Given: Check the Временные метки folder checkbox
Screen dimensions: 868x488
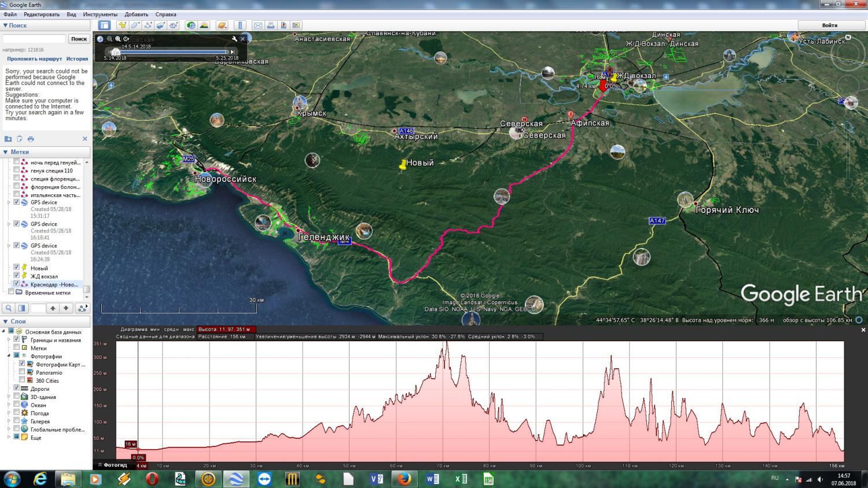Looking at the screenshot, I should [11, 292].
